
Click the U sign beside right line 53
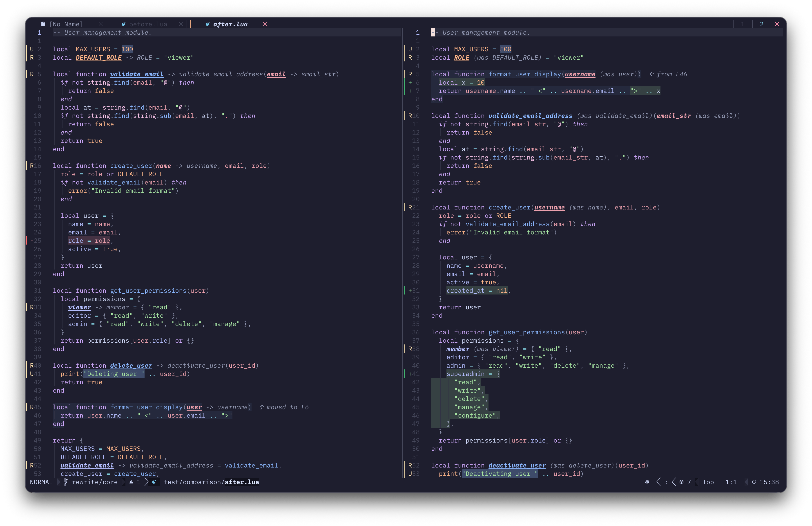pyautogui.click(x=410, y=474)
